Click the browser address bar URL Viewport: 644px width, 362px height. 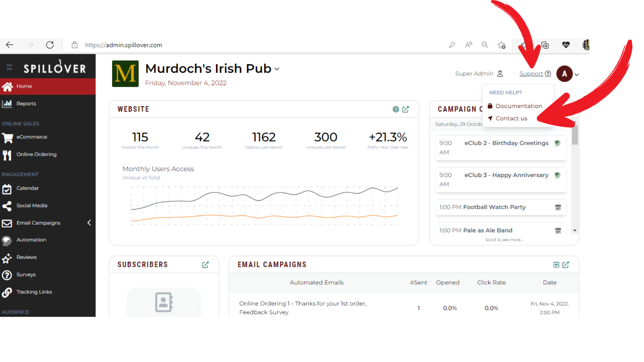click(123, 45)
